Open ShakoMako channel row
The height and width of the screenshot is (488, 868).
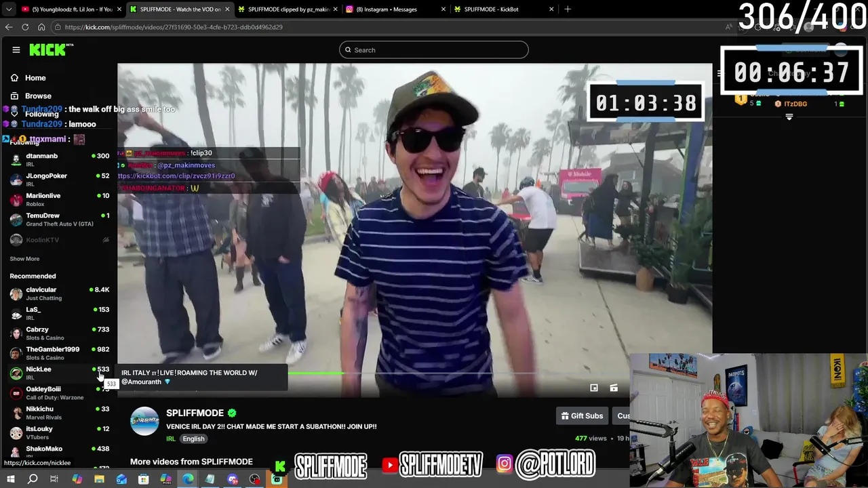pyautogui.click(x=60, y=452)
